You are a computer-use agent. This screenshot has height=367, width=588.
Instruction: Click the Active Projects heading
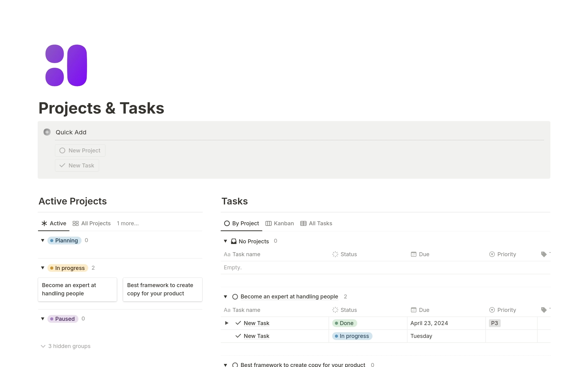73,201
